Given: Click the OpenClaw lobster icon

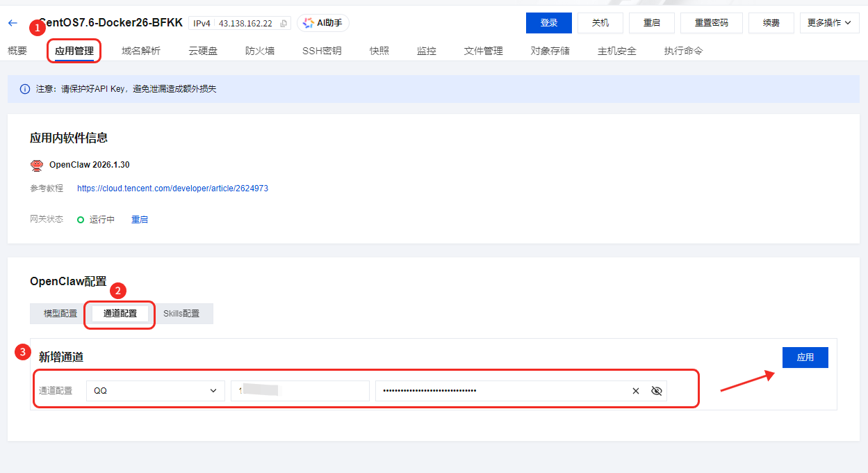Looking at the screenshot, I should point(37,166).
